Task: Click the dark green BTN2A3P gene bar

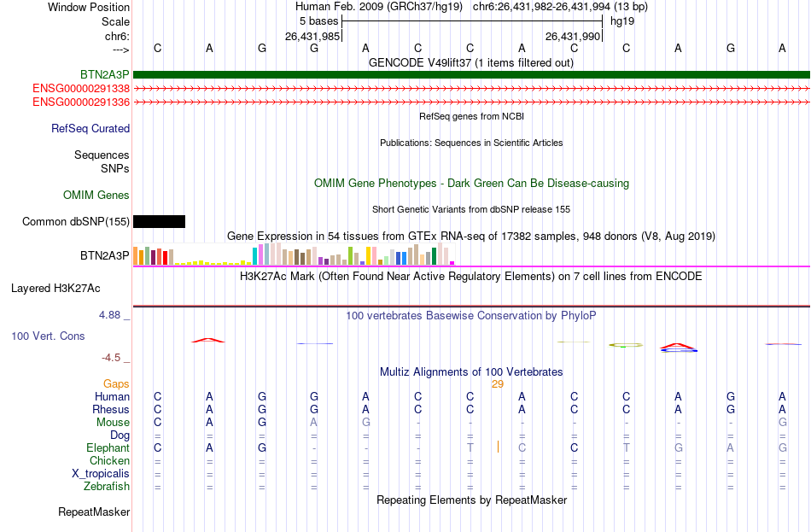Action: (x=471, y=74)
